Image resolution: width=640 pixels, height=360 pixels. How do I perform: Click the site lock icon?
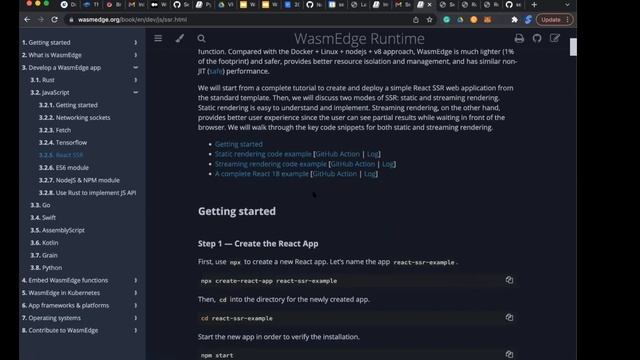tap(71, 20)
